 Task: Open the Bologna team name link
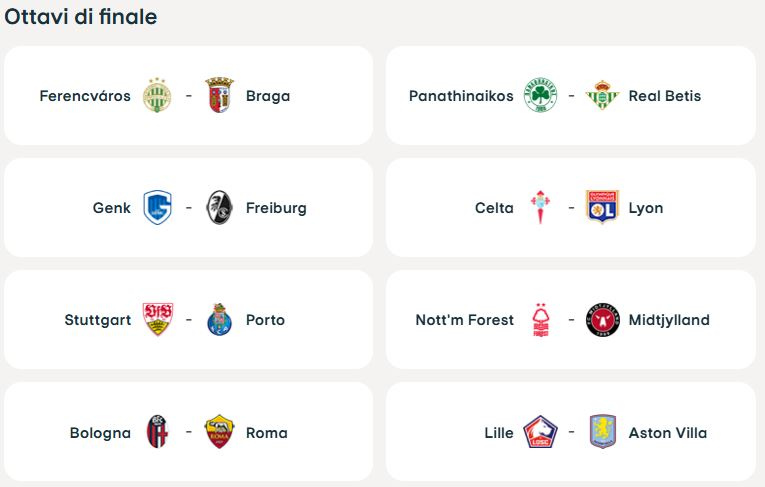(100, 433)
